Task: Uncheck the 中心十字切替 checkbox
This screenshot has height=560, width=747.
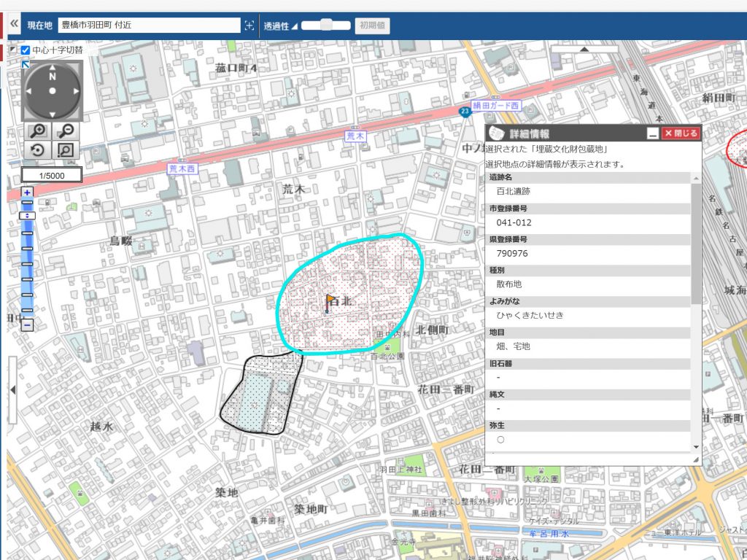Action: [x=26, y=50]
